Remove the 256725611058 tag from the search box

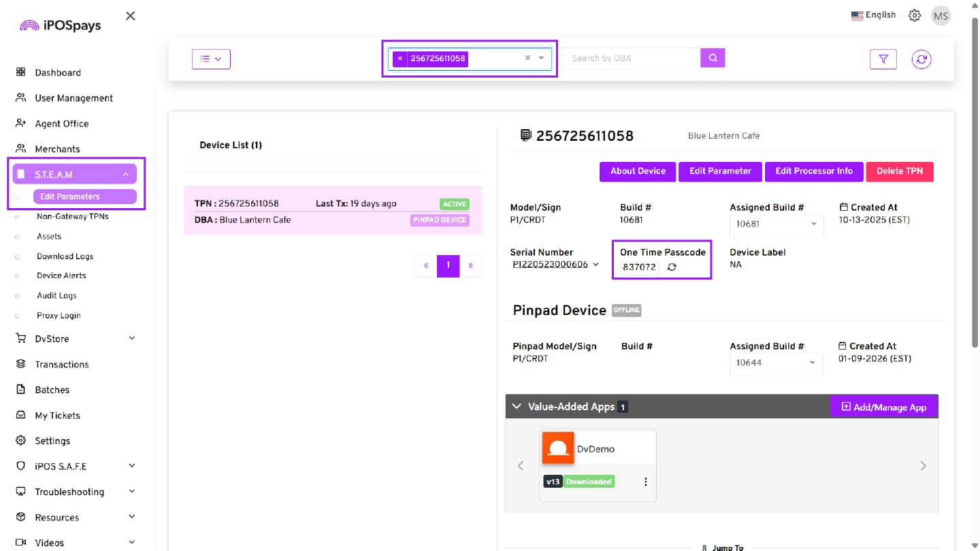tap(400, 59)
